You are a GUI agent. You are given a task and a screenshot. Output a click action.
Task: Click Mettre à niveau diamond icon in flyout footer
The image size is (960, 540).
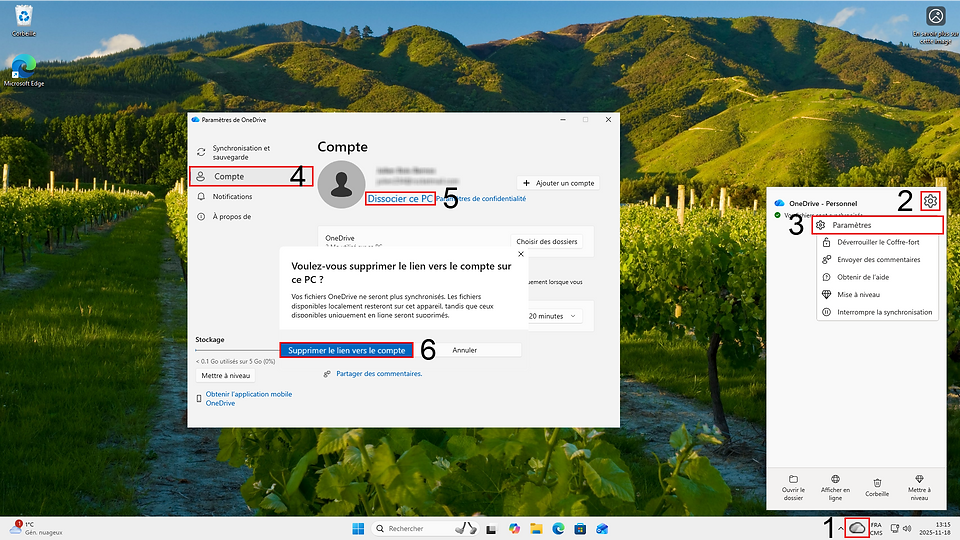point(919,488)
